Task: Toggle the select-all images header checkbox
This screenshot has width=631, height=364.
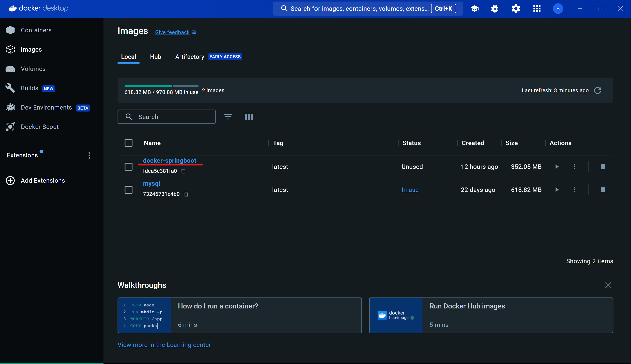Action: click(x=129, y=143)
